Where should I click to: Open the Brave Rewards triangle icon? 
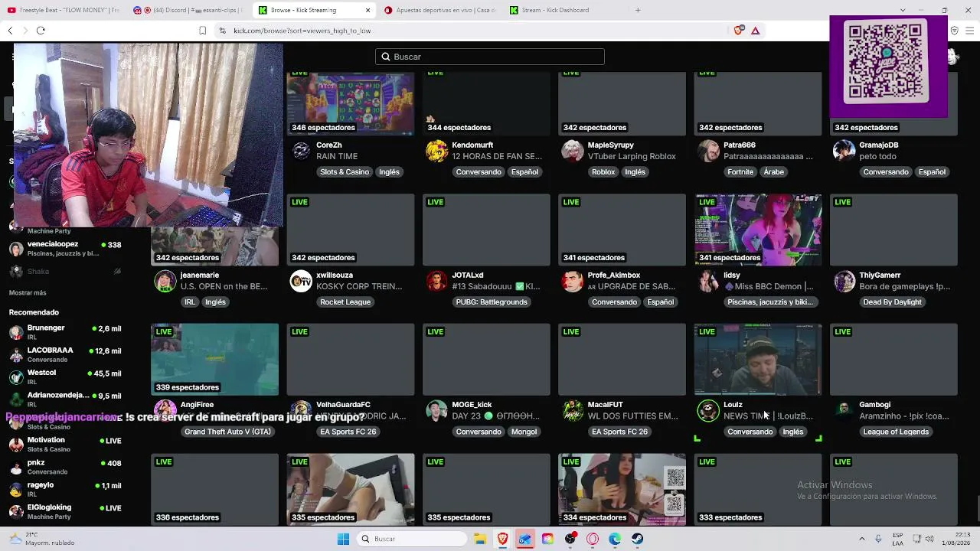(755, 31)
